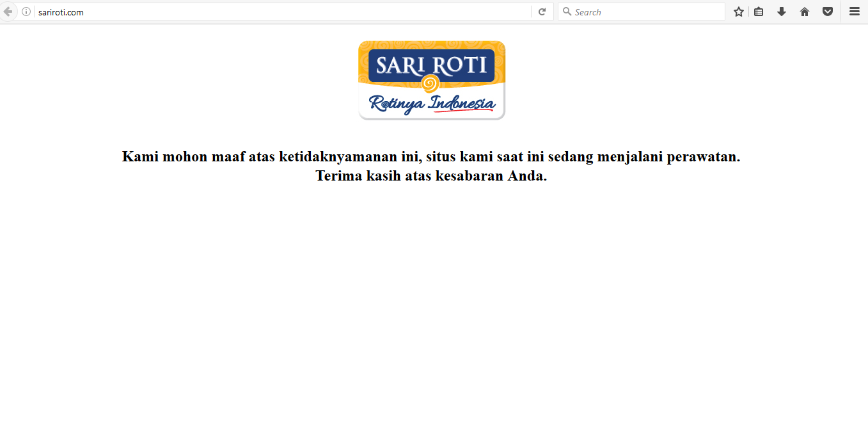Click the Sari Roti logo image
868x445 pixels.
click(432, 80)
